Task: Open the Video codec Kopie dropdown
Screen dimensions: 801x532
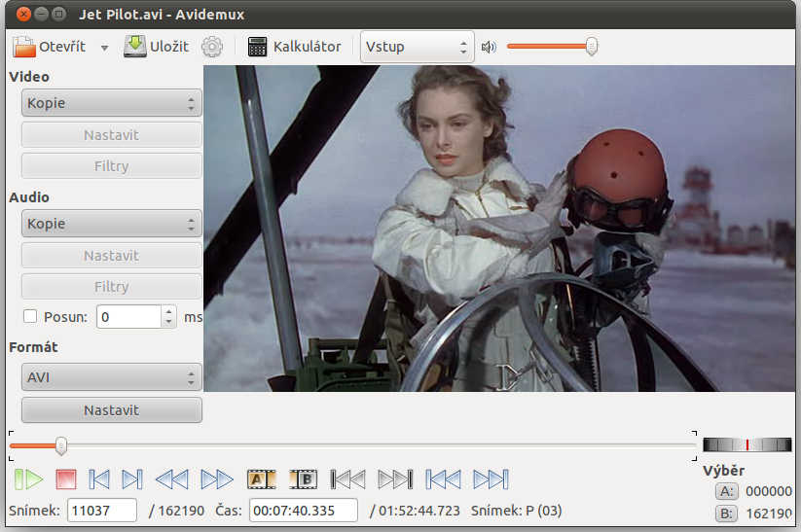Action: click(x=111, y=103)
